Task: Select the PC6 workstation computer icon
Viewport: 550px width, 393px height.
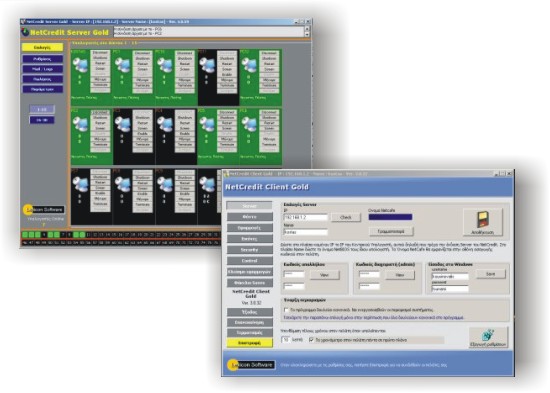Action: [249, 124]
